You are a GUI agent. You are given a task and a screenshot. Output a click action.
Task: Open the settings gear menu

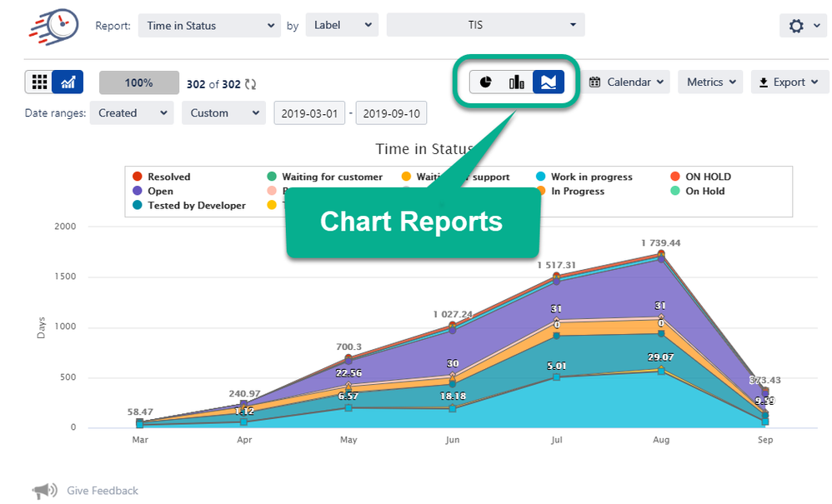point(804,26)
